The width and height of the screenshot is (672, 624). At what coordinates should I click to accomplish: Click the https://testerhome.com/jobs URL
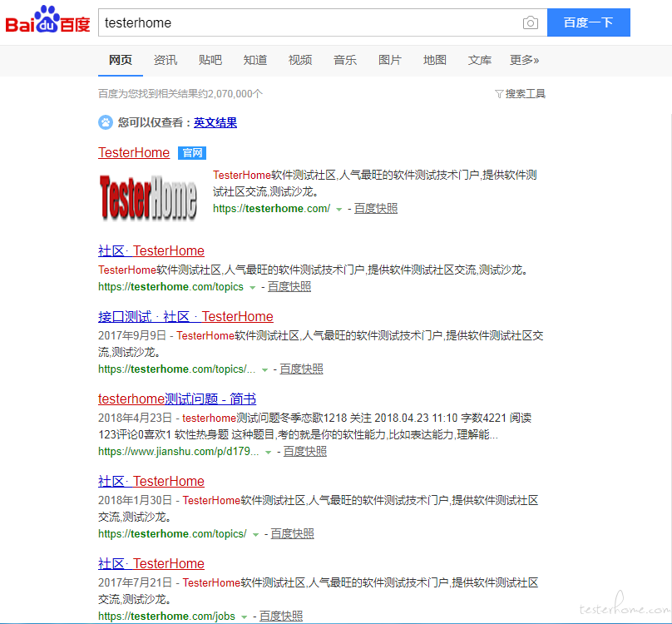(166, 616)
